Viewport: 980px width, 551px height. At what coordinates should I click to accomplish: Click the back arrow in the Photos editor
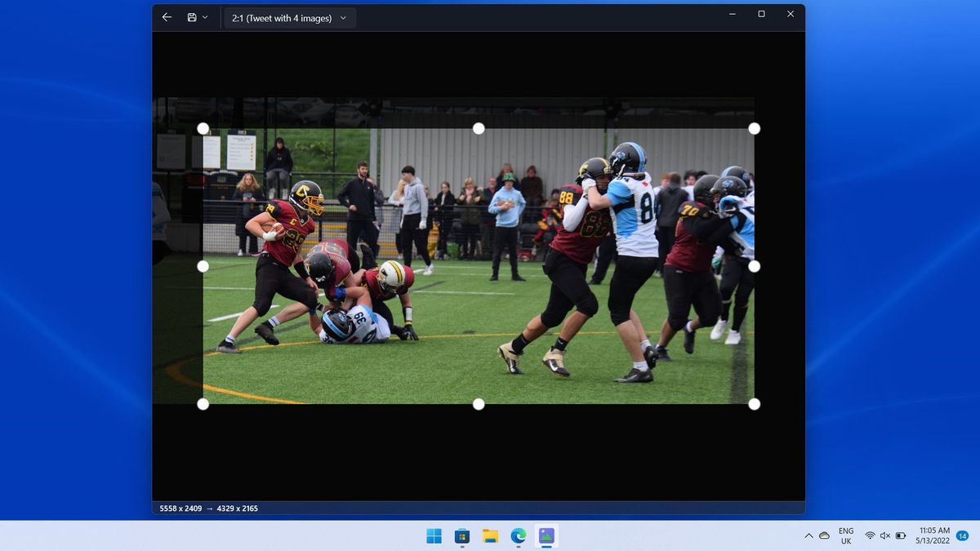tap(167, 16)
